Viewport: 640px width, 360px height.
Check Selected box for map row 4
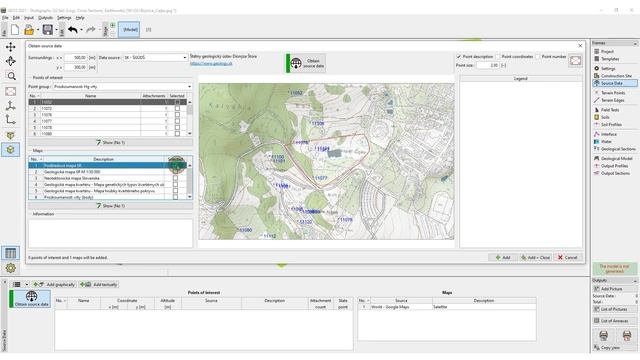pos(176,184)
